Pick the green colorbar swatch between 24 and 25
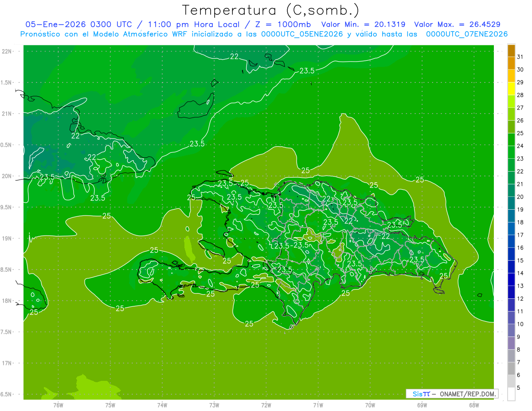This screenshot has height=411, width=532. tap(511, 139)
